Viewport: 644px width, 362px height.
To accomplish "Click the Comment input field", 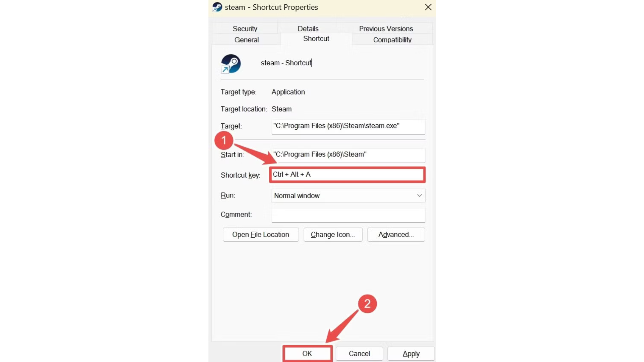I will pos(348,215).
